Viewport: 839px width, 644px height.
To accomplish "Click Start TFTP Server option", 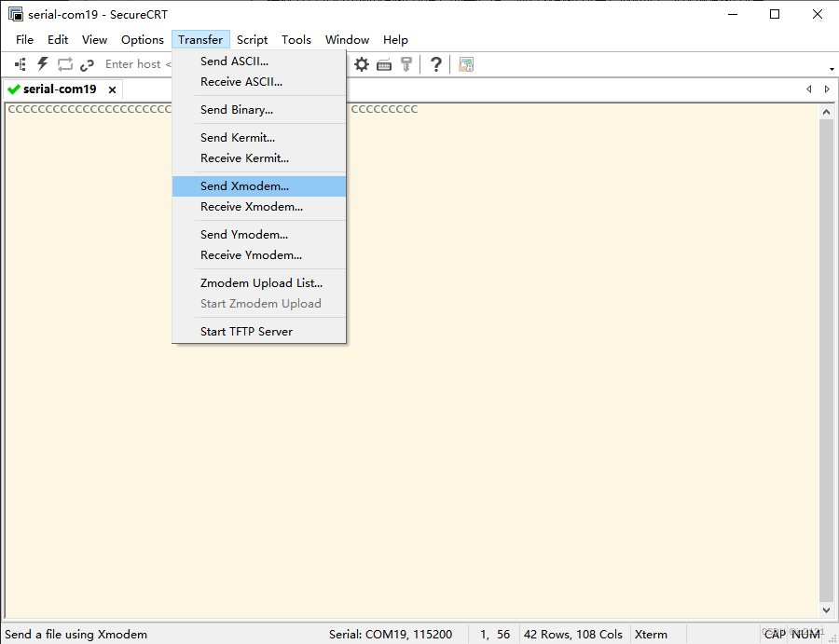I will (246, 332).
